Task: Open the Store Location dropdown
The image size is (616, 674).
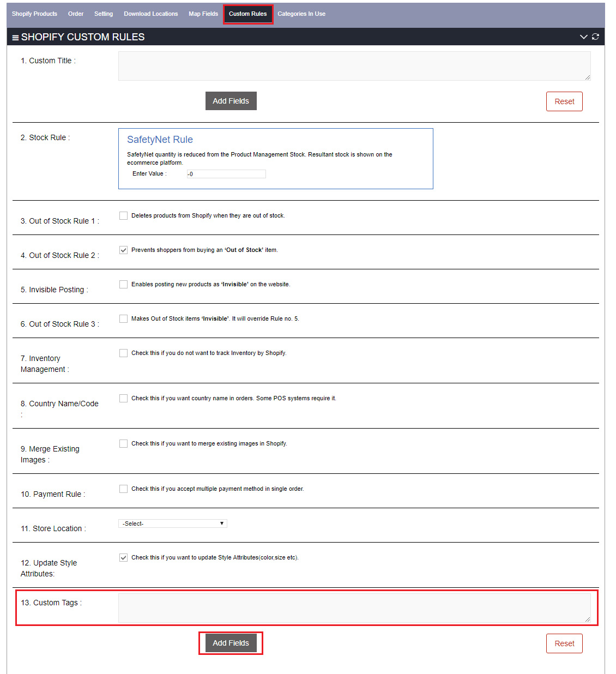Action: click(x=173, y=523)
